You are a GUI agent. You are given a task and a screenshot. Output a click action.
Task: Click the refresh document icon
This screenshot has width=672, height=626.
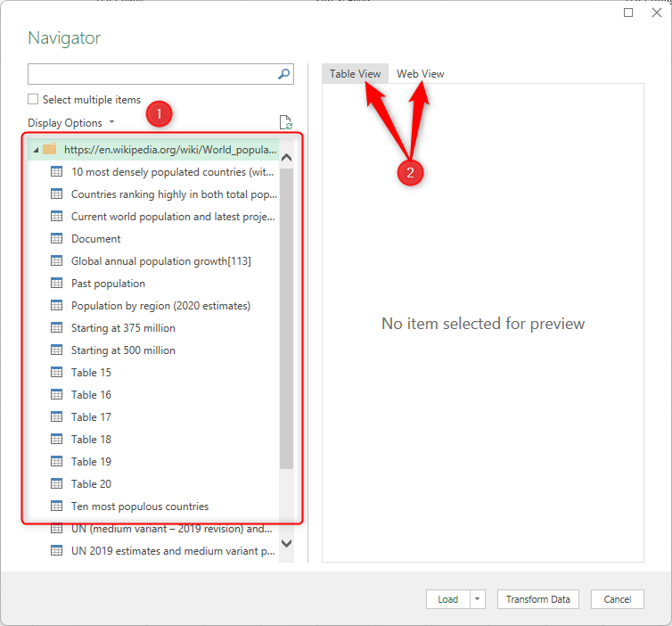click(285, 122)
